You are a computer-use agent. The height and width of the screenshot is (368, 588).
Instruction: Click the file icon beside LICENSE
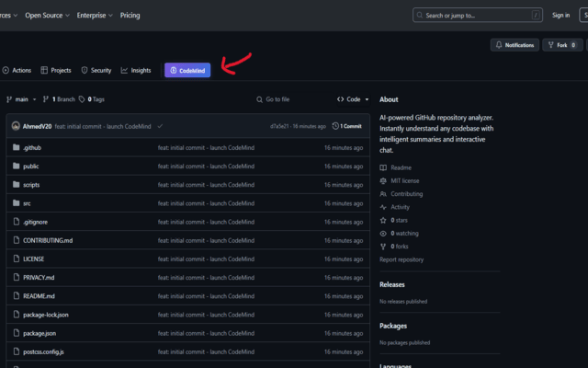[x=17, y=259]
